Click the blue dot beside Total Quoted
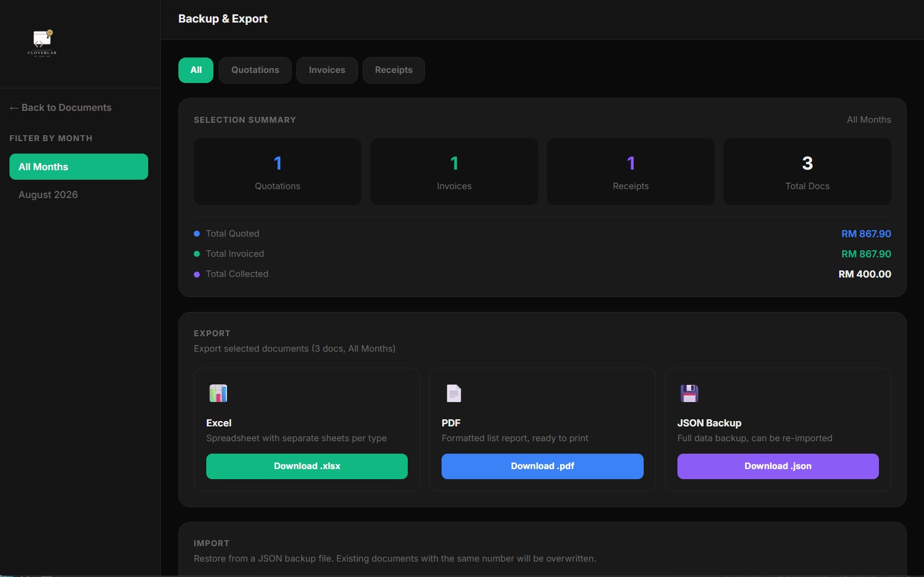The height and width of the screenshot is (577, 924). [x=197, y=234]
